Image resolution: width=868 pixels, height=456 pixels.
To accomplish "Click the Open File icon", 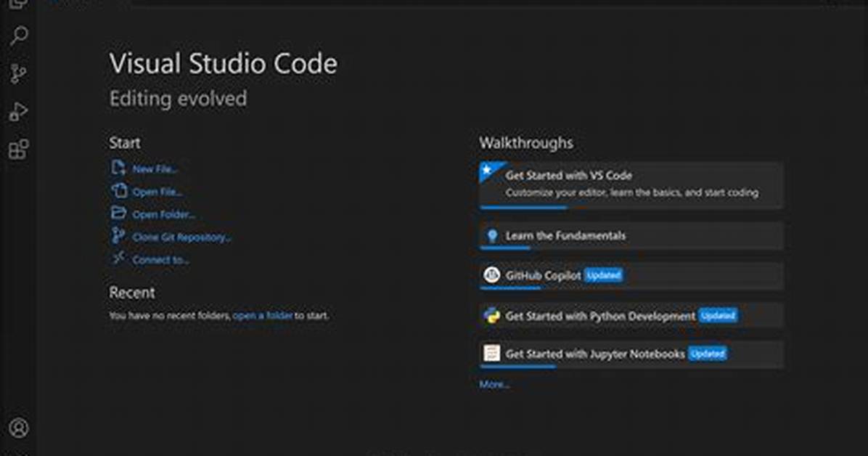I will tap(118, 190).
